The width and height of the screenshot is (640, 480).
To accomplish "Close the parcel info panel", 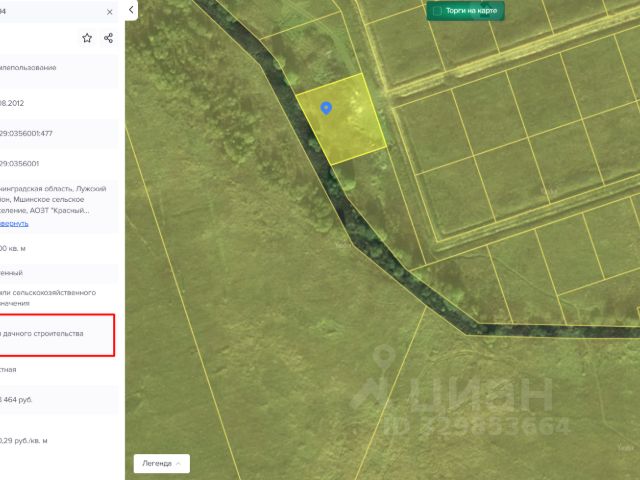I will point(109,12).
